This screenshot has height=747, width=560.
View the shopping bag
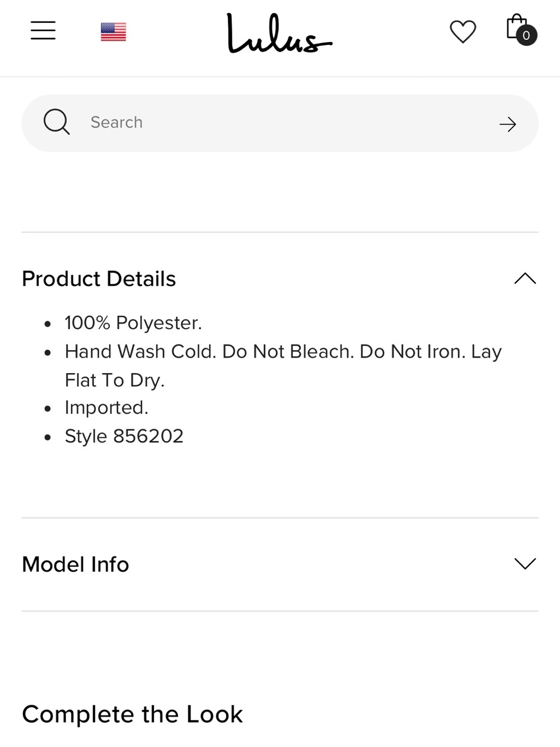pyautogui.click(x=517, y=27)
